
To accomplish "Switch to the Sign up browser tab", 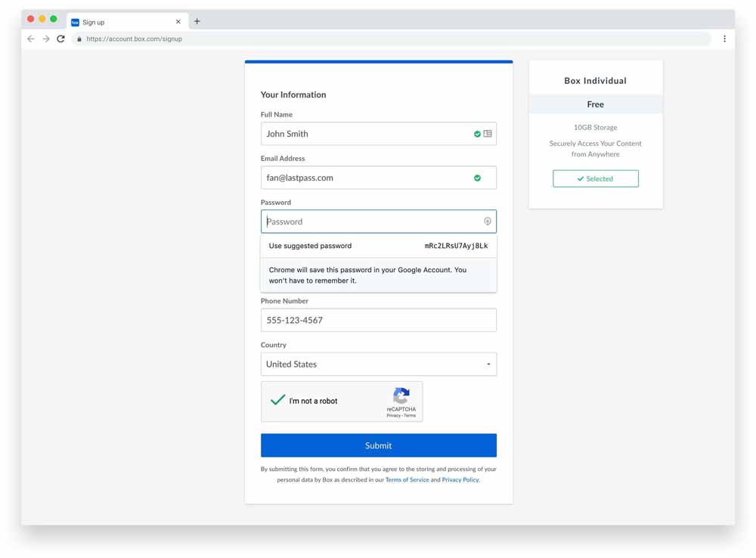I will point(121,21).
